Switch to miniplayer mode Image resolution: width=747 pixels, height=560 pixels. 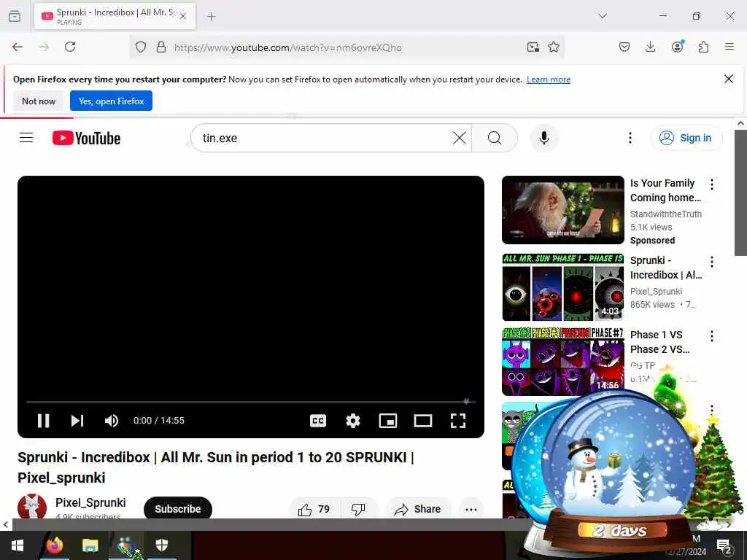[x=388, y=421]
